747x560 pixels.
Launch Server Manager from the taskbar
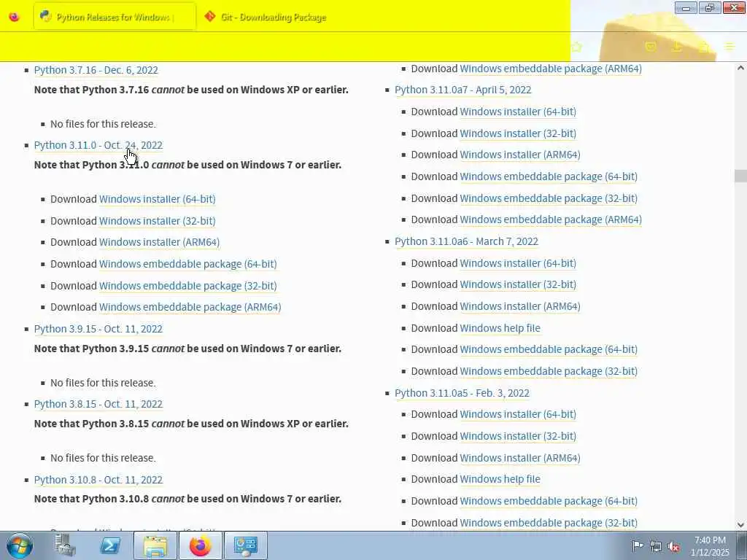65,545
